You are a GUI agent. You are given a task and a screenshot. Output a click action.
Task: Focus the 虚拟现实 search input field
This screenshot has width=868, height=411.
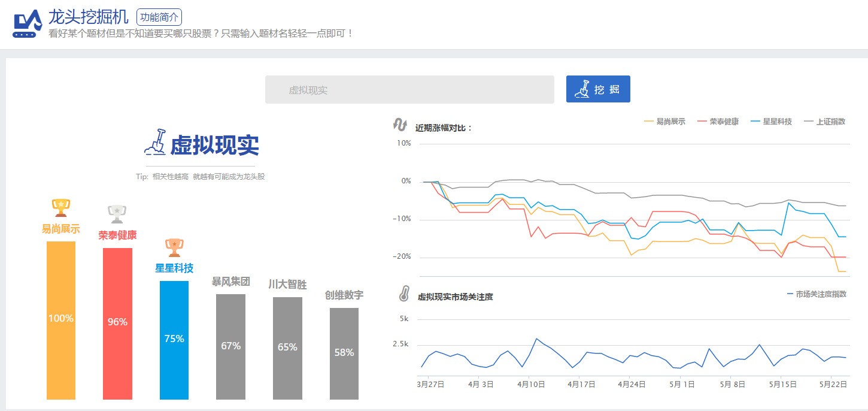point(409,90)
